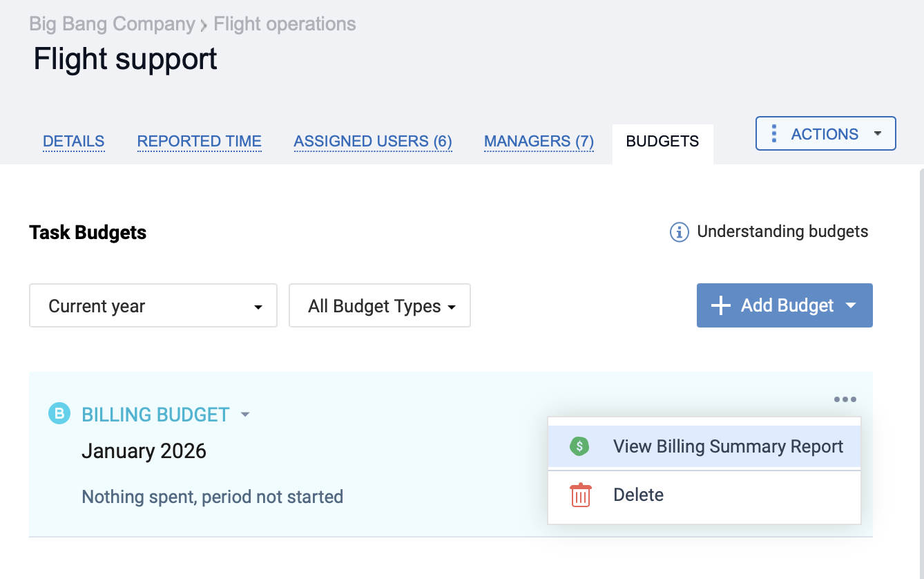Click the red trash icon next to Delete

580,495
